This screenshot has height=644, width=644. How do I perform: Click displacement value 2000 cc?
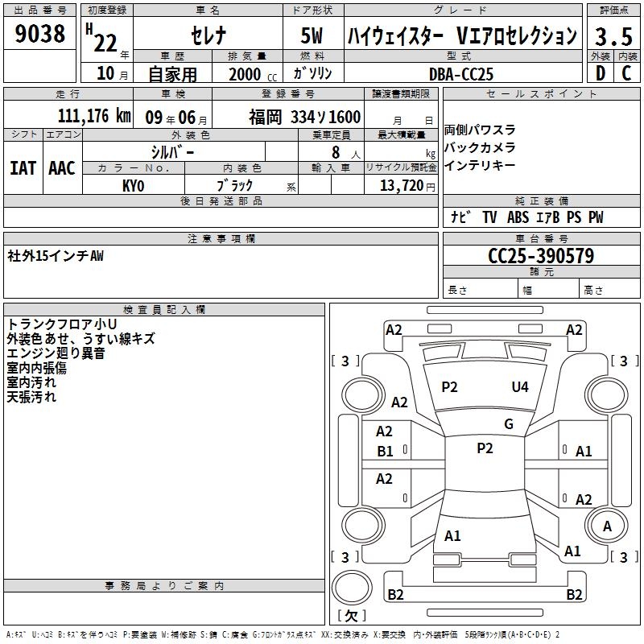click(253, 74)
